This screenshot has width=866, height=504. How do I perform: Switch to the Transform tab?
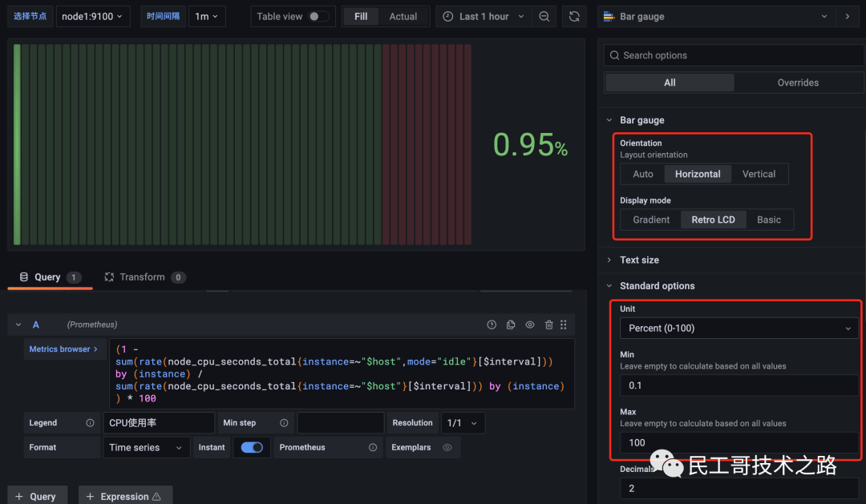point(145,277)
